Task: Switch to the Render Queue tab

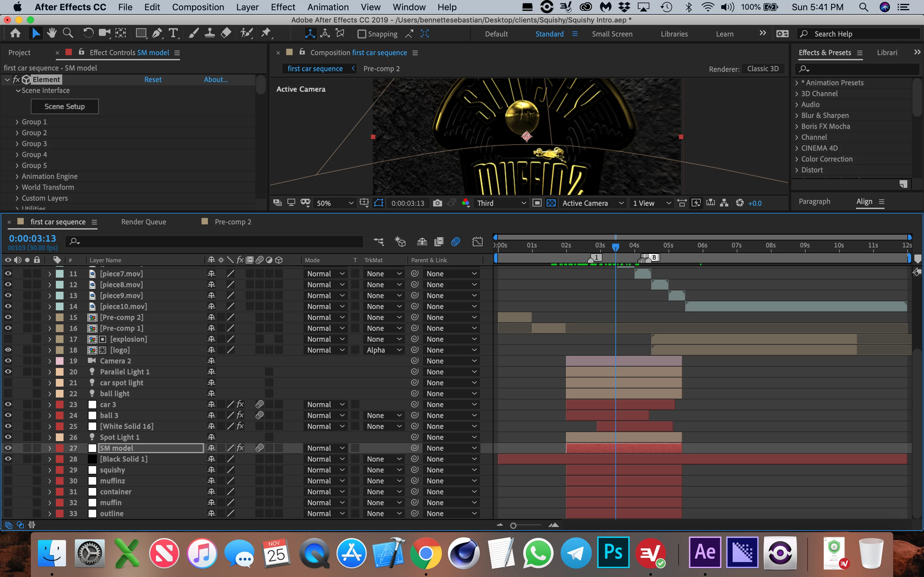Action: point(143,222)
